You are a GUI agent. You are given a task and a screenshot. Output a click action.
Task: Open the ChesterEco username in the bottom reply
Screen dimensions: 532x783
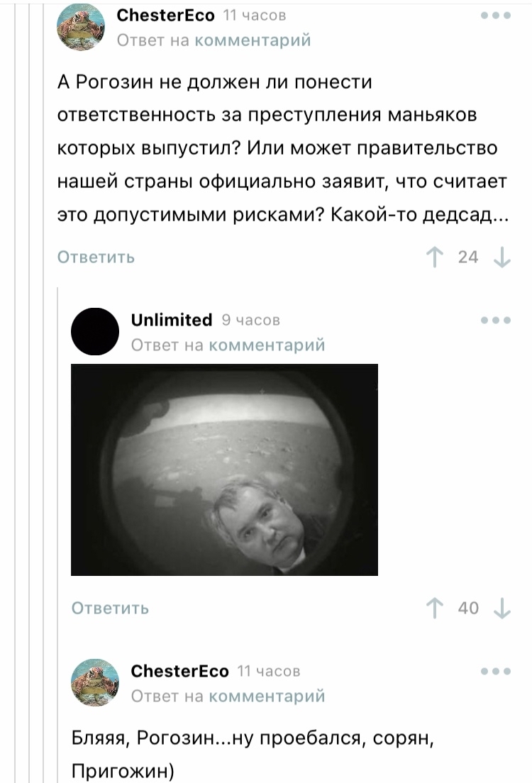179,671
